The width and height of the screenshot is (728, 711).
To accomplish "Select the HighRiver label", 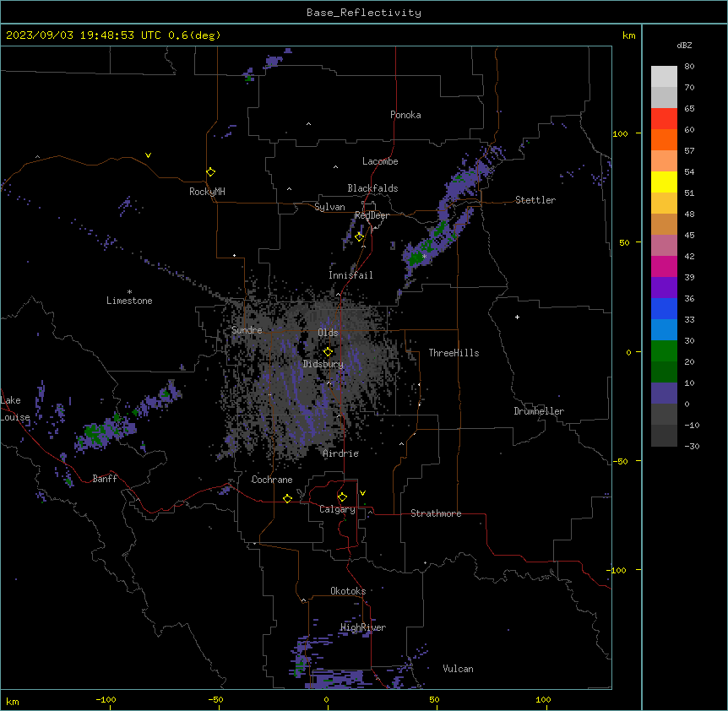I will [363, 627].
